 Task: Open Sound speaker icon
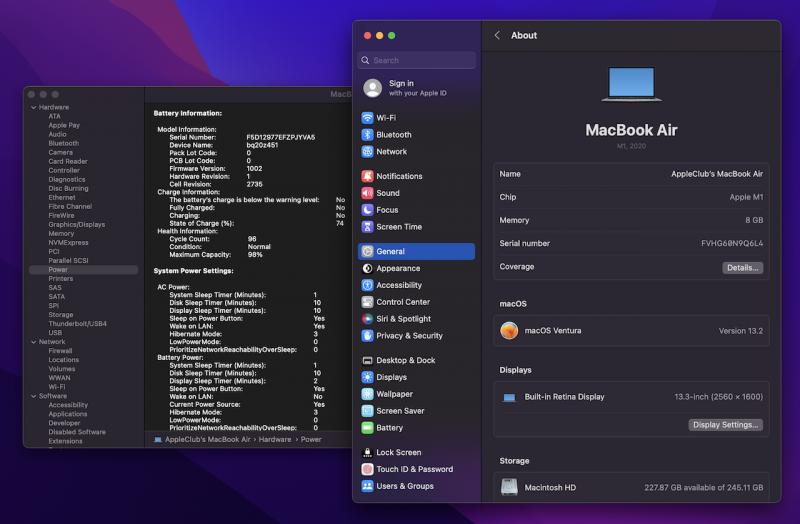[x=367, y=193]
